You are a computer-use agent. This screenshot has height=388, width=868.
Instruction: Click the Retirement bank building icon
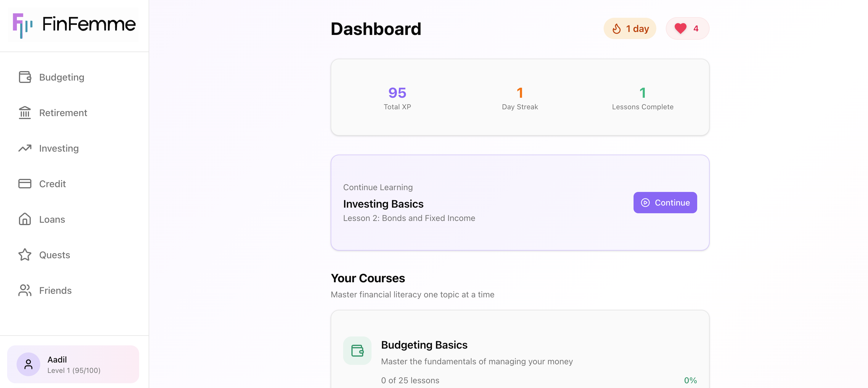pos(25,113)
